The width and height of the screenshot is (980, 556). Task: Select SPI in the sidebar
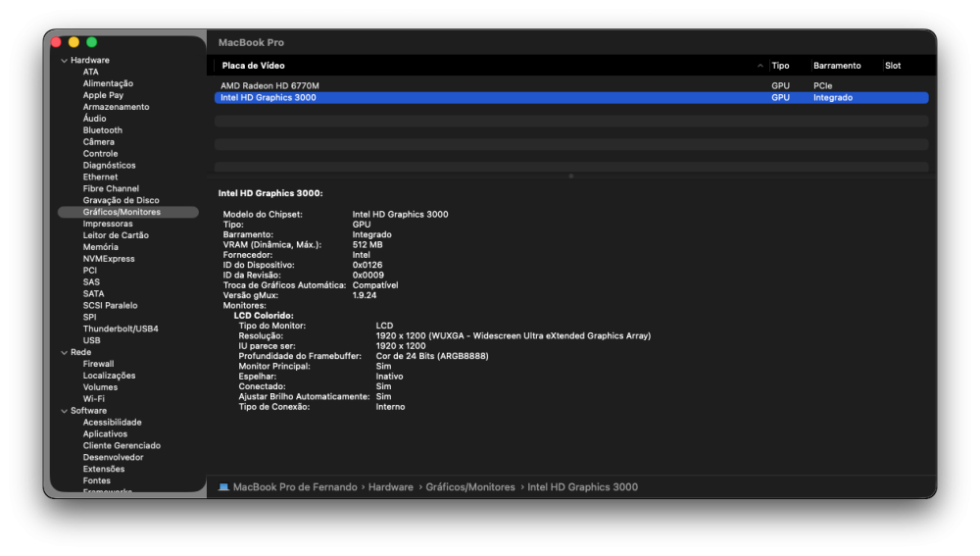click(x=89, y=318)
